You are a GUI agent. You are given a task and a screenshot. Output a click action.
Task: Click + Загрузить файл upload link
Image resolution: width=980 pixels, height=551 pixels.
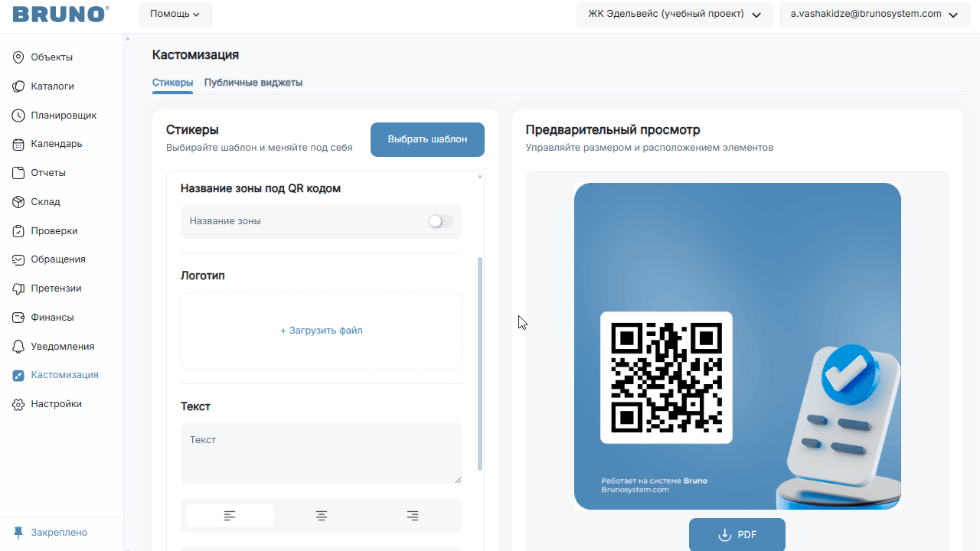[x=322, y=331]
